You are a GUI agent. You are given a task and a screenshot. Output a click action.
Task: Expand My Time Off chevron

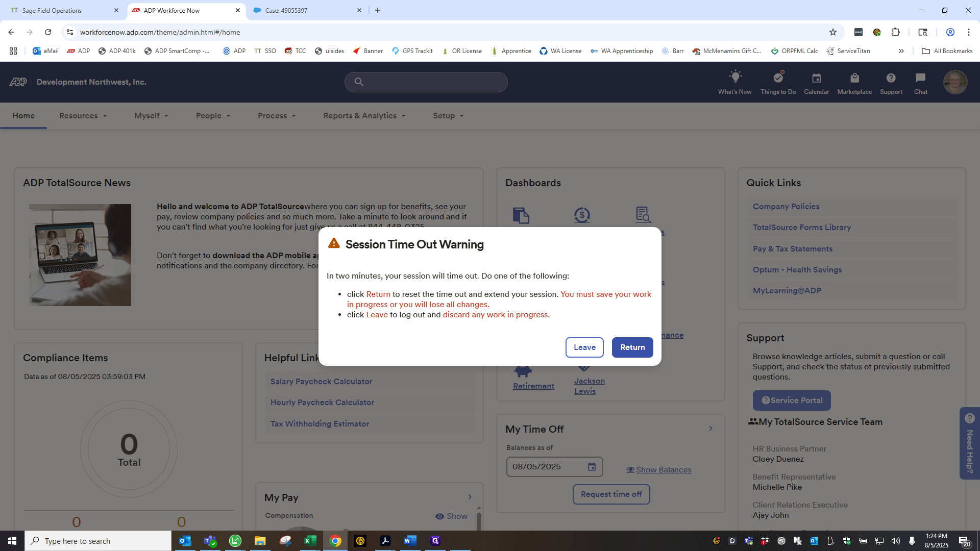[x=710, y=429]
